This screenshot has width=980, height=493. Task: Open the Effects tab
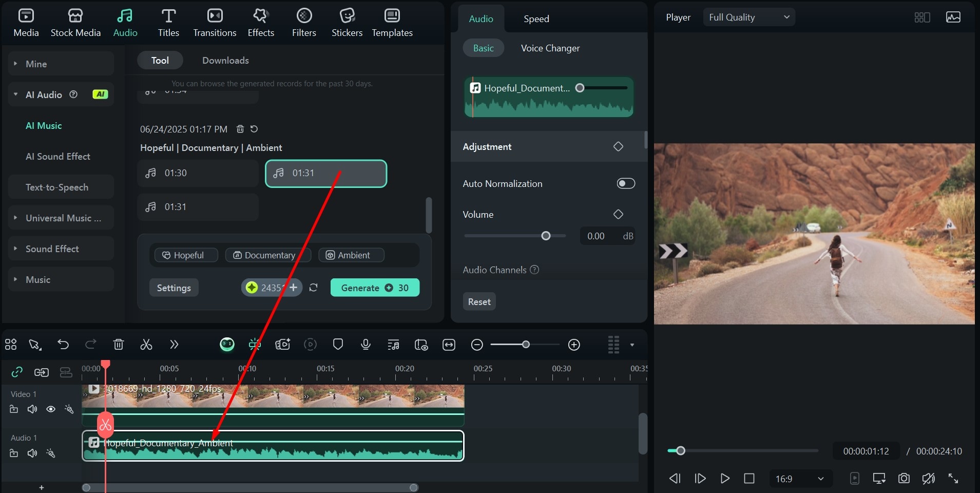pyautogui.click(x=261, y=23)
